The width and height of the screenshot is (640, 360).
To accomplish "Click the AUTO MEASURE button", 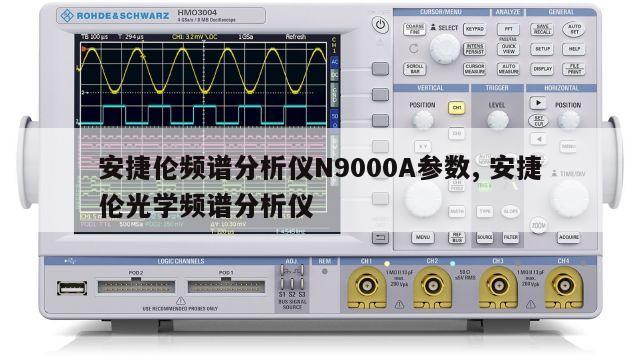I will (x=509, y=69).
